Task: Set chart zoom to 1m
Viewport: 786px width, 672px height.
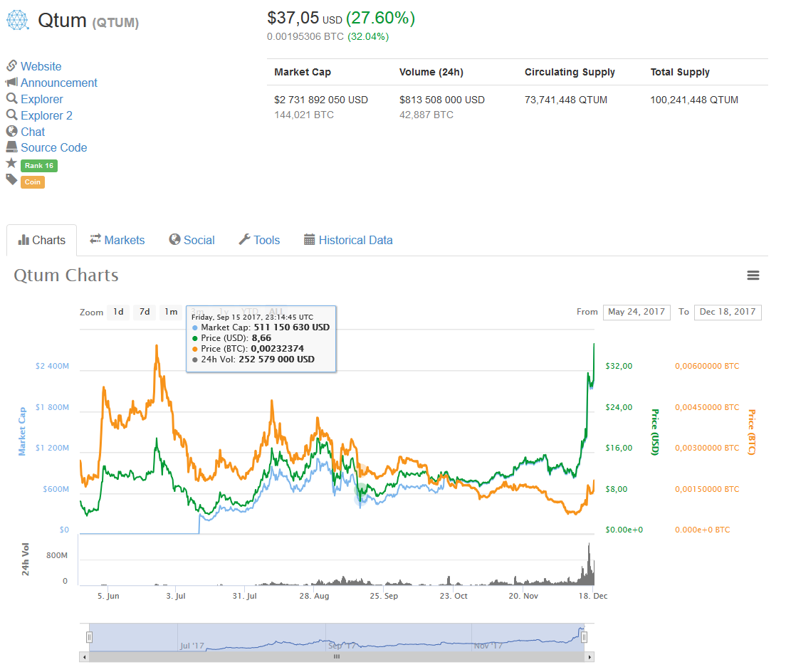Action: pos(171,312)
